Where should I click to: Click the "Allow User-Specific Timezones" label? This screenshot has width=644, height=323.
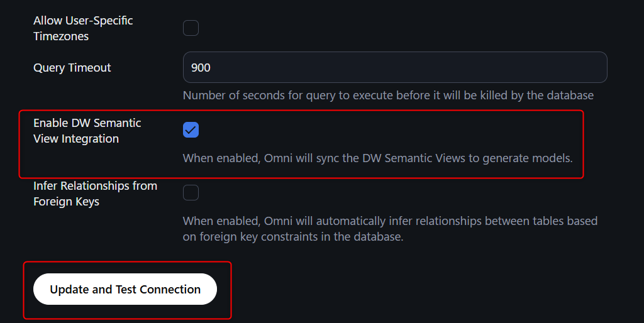(x=82, y=28)
